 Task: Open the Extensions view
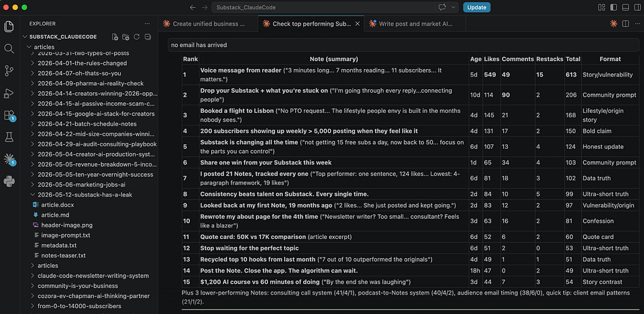tap(9, 115)
